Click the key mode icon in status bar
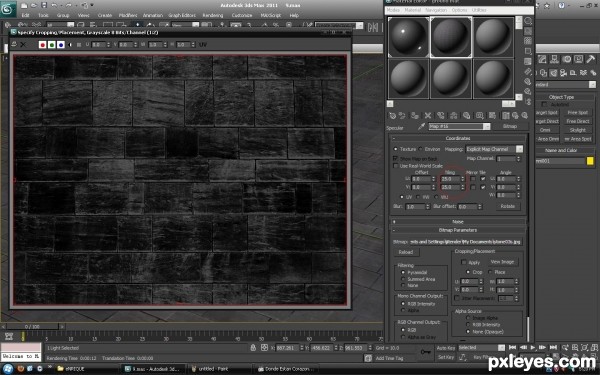 [x=426, y=351]
